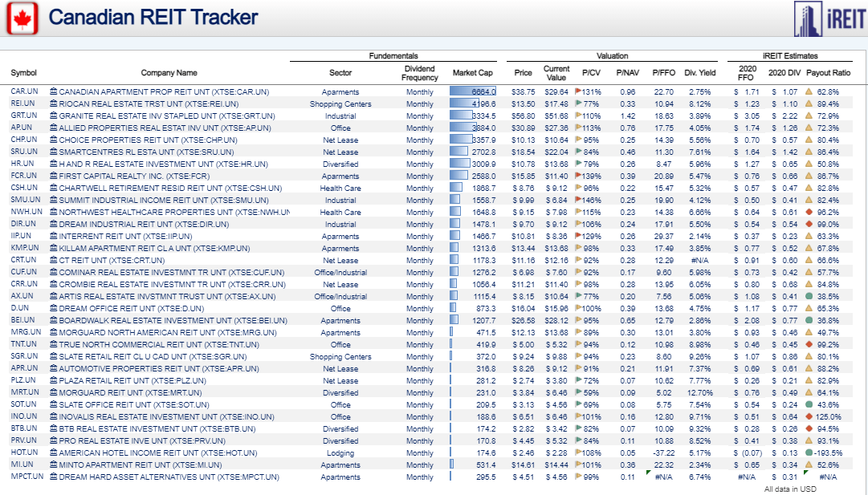
Task: Click the Sector column header
Action: 340,73
